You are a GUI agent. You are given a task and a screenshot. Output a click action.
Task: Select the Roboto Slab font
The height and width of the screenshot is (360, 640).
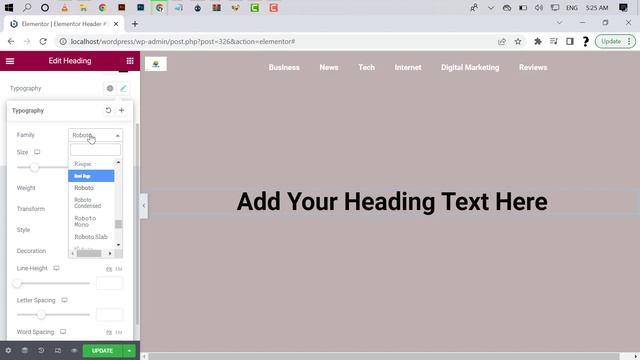click(x=91, y=237)
